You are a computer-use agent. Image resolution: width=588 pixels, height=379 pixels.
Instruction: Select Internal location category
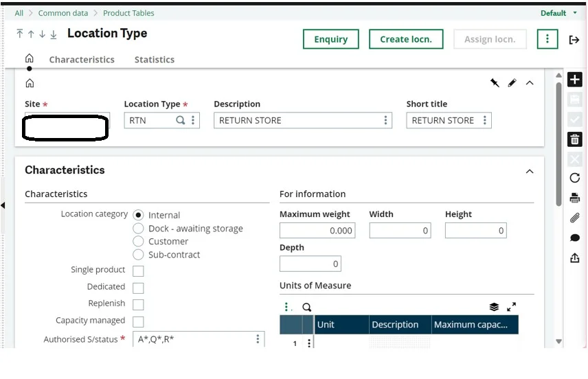coord(138,215)
